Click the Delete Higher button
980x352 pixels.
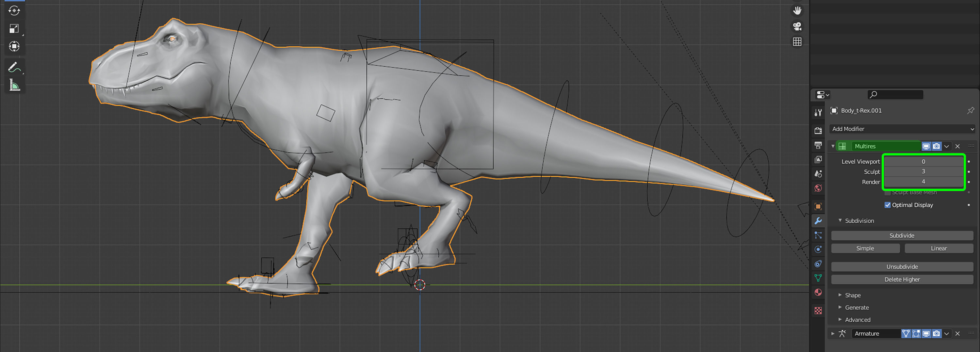[x=902, y=280]
